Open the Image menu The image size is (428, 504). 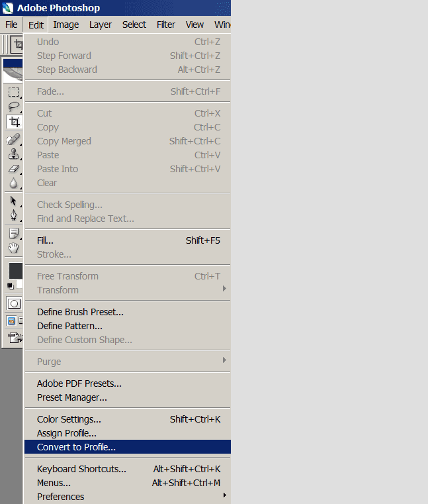[66, 25]
